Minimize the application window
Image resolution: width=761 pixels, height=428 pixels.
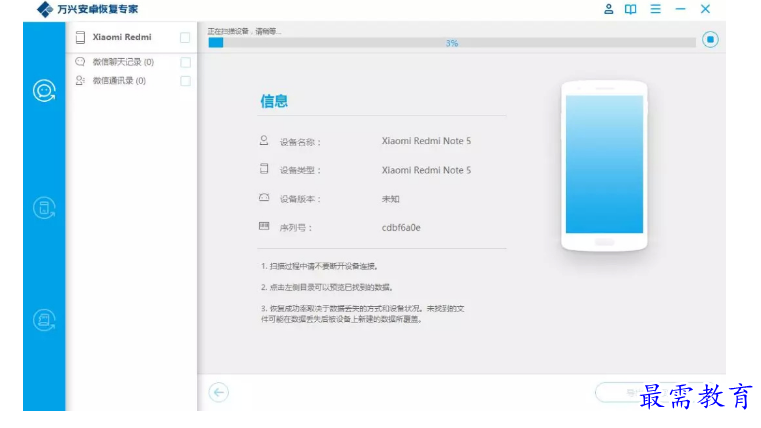click(x=680, y=9)
